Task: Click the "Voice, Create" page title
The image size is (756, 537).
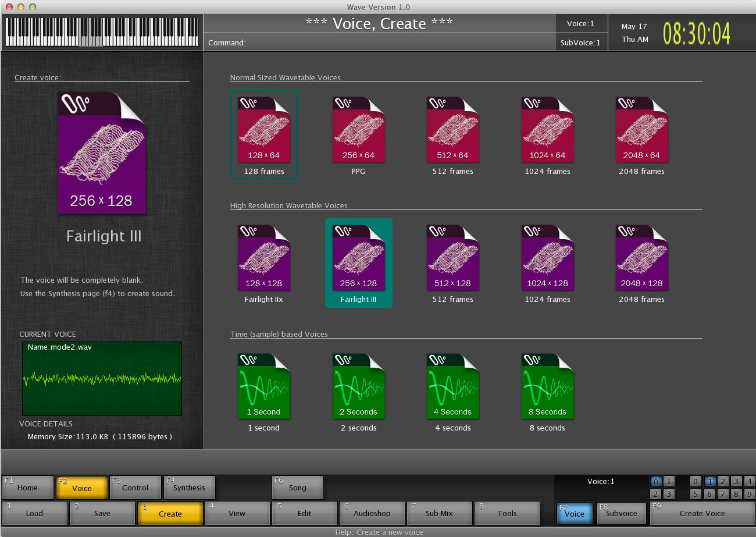Action: pyautogui.click(x=379, y=24)
